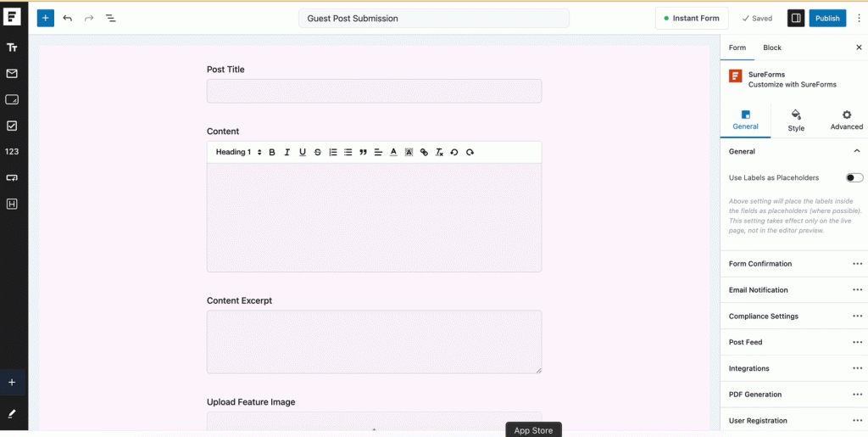Click the Upload Feature Image label
Image resolution: width=868 pixels, height=437 pixels.
click(251, 402)
